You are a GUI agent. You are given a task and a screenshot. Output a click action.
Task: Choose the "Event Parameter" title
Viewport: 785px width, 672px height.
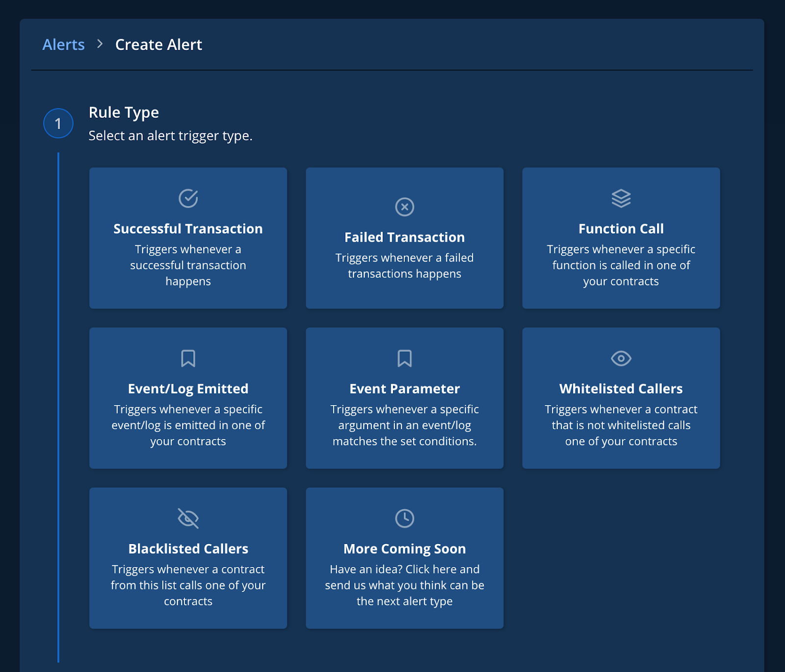tap(405, 388)
